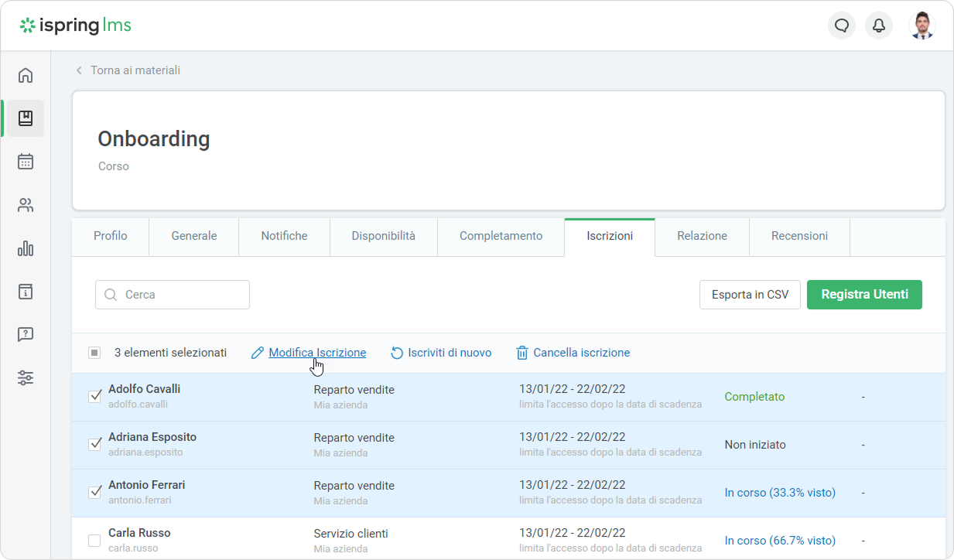Open the chat messages icon in header
The image size is (954, 560).
[x=842, y=26]
